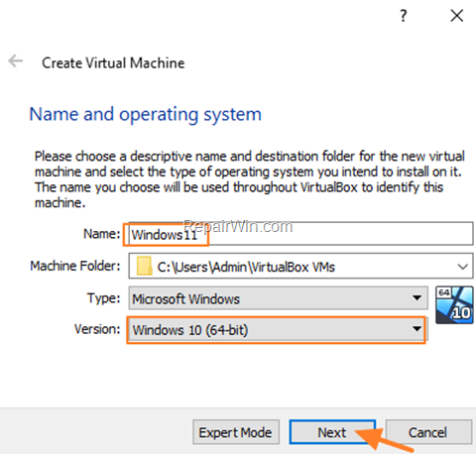This screenshot has width=476, height=454.
Task: Focus the Name input field
Action: pos(300,234)
